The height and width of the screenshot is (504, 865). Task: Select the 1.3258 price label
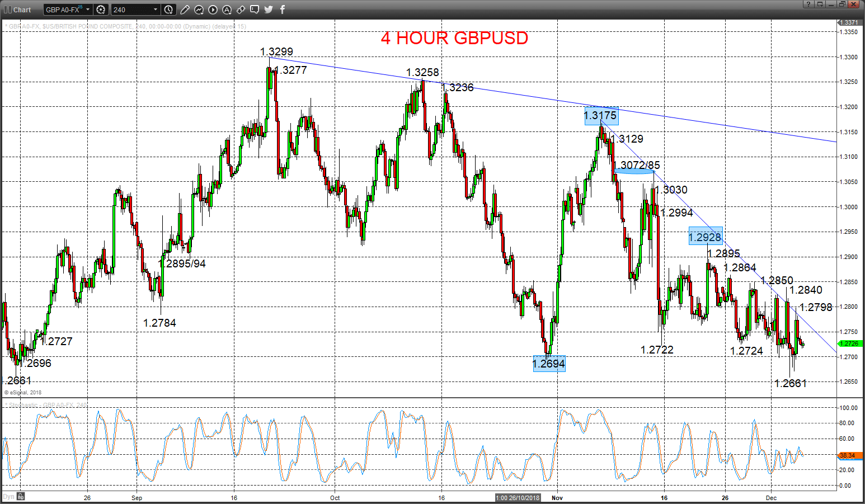point(422,72)
